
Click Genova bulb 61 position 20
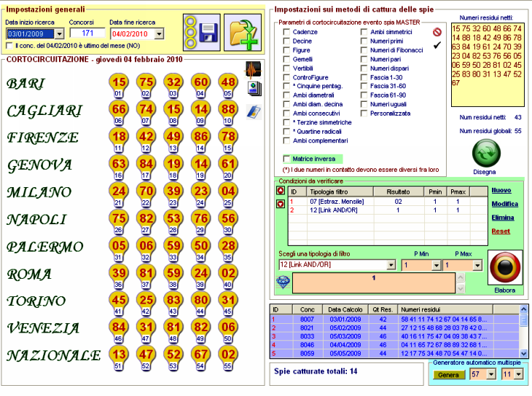(228, 167)
